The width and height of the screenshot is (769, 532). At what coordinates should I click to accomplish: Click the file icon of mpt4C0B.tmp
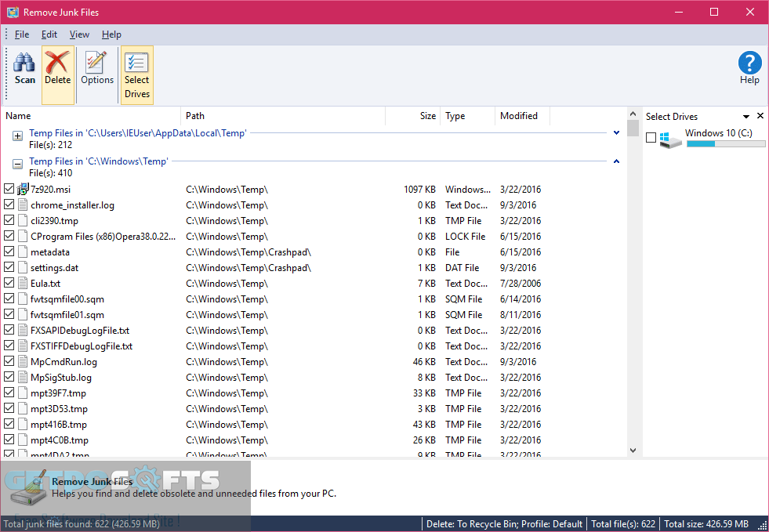(23, 440)
